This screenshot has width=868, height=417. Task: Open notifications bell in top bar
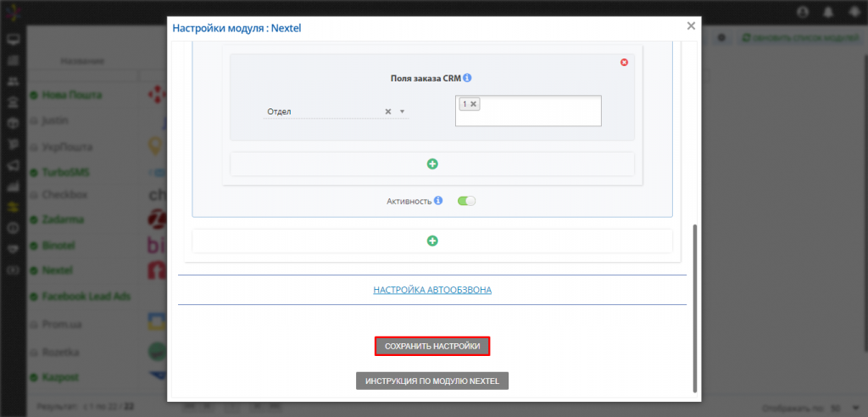(829, 11)
